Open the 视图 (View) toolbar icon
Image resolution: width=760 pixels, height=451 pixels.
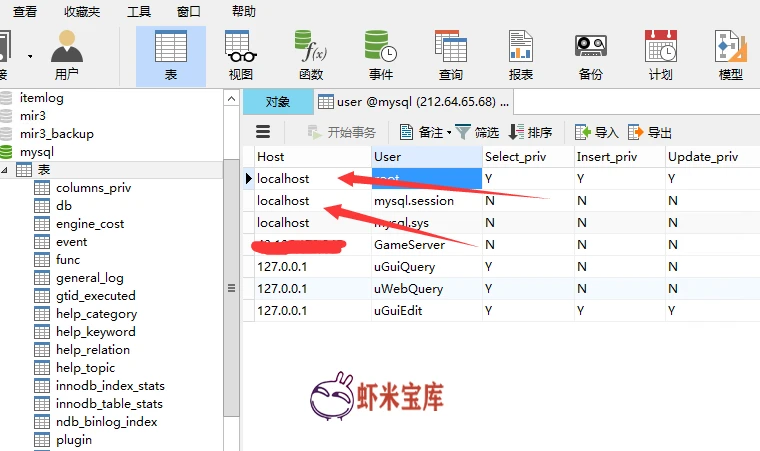pyautogui.click(x=241, y=55)
